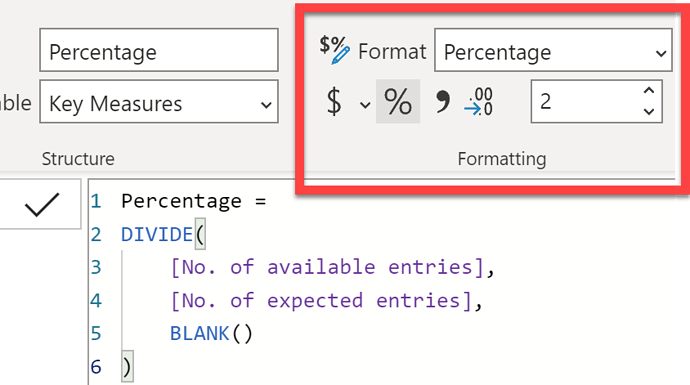Click line 1 of the formula editor
The height and width of the screenshot is (385, 690).
[x=194, y=202]
